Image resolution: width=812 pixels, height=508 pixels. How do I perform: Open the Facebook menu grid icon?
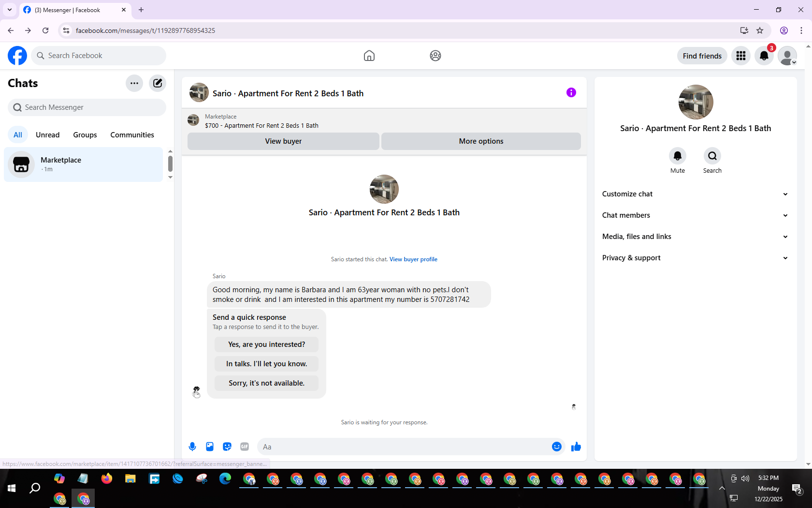coord(741,56)
